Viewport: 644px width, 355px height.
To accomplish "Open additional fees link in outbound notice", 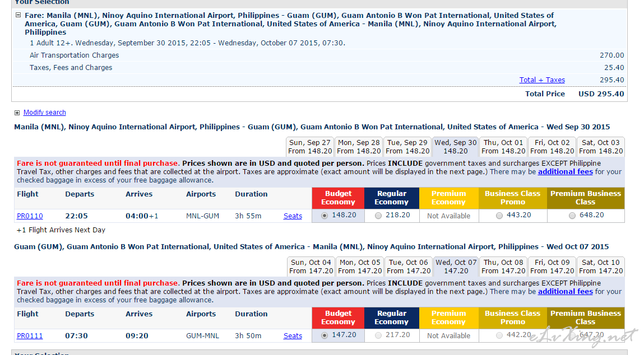I will click(565, 172).
